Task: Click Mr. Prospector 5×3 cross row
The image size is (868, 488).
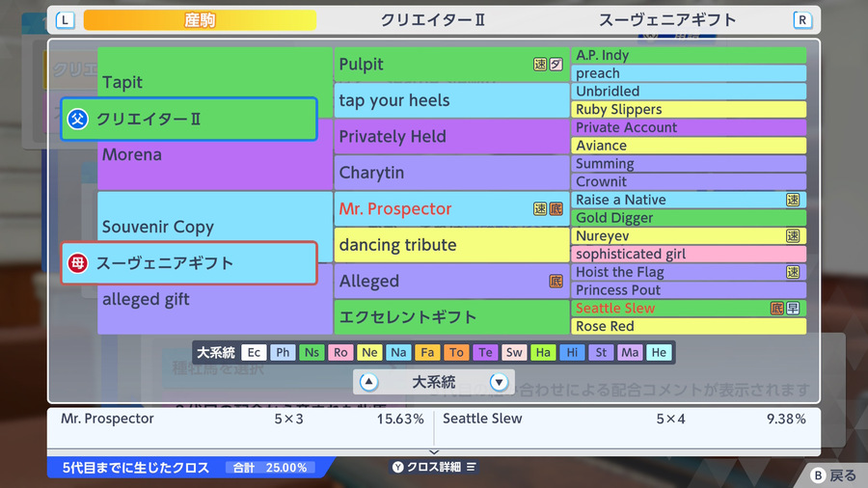Action: 242,419
